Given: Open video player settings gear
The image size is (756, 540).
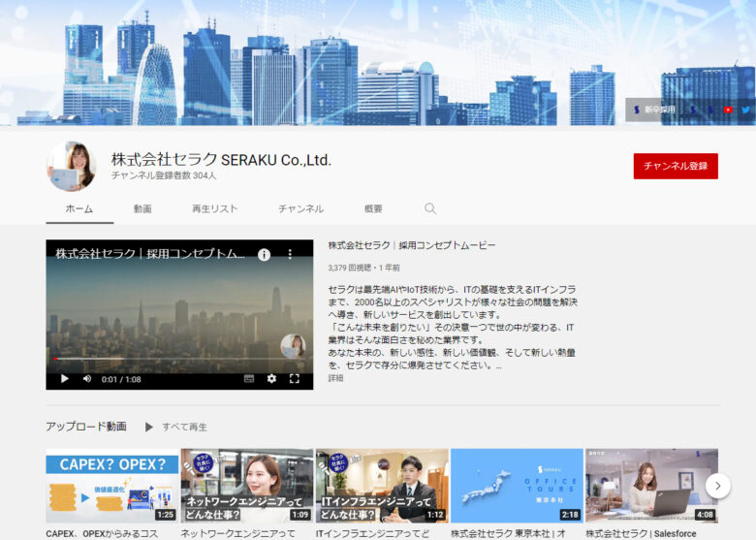Looking at the screenshot, I should [x=271, y=379].
